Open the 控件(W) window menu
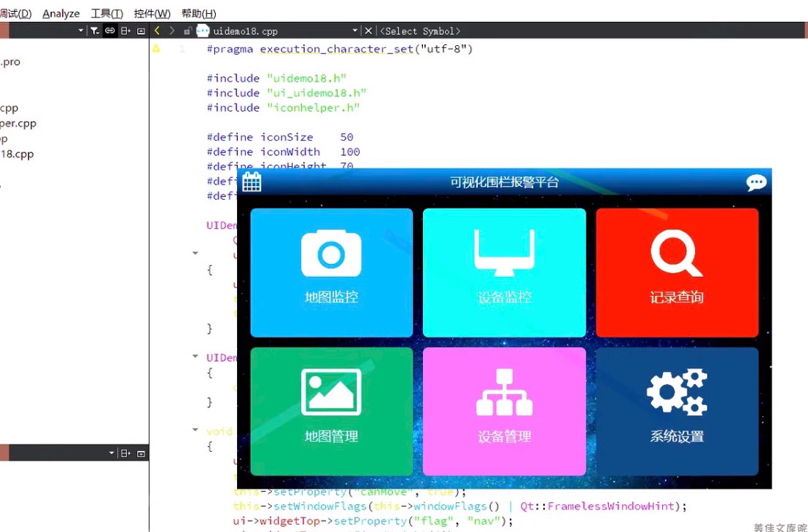This screenshot has height=532, width=808. tap(152, 13)
